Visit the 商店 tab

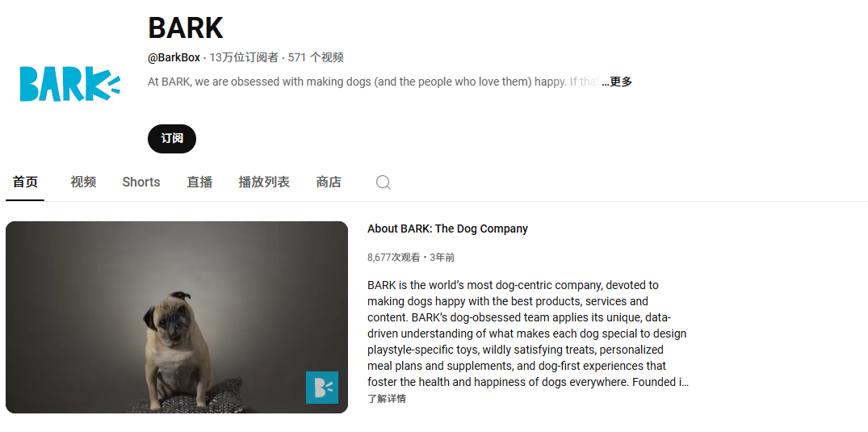(329, 182)
